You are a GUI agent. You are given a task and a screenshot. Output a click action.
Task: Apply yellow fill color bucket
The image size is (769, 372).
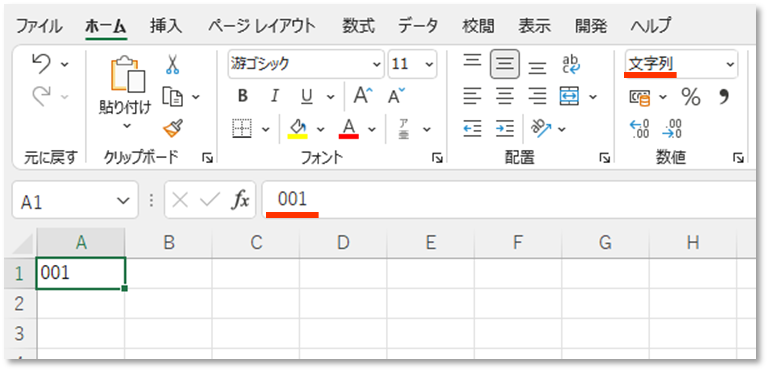[x=298, y=129]
